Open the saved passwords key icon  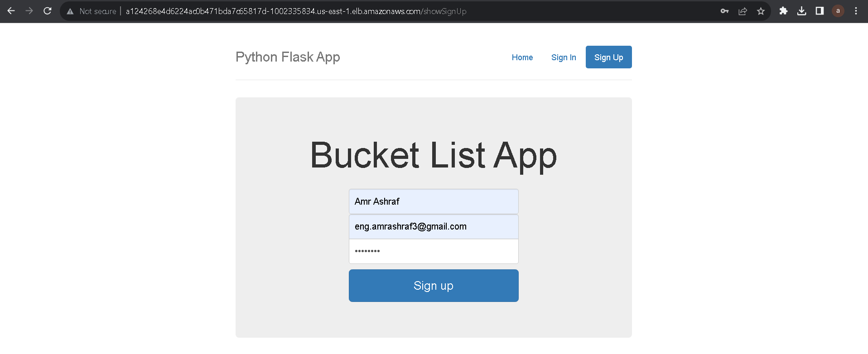tap(725, 11)
